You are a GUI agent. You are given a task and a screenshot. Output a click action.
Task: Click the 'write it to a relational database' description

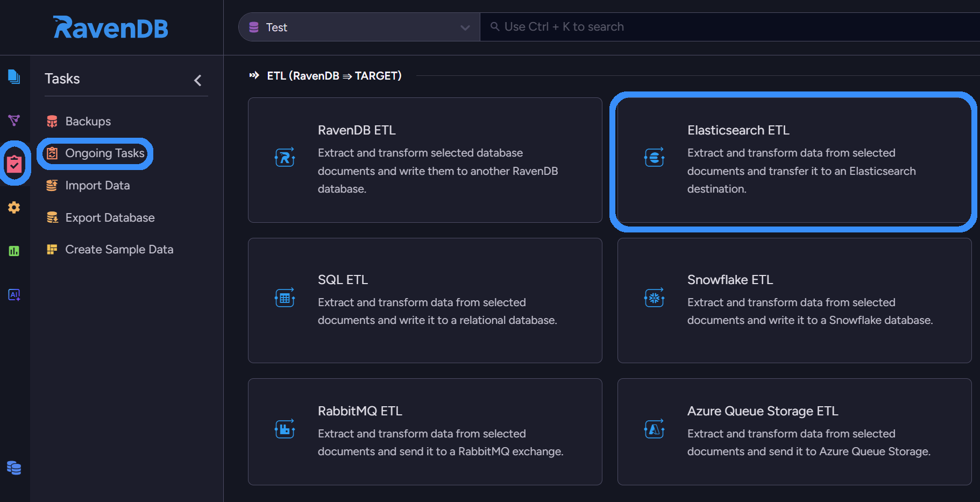pyautogui.click(x=437, y=312)
